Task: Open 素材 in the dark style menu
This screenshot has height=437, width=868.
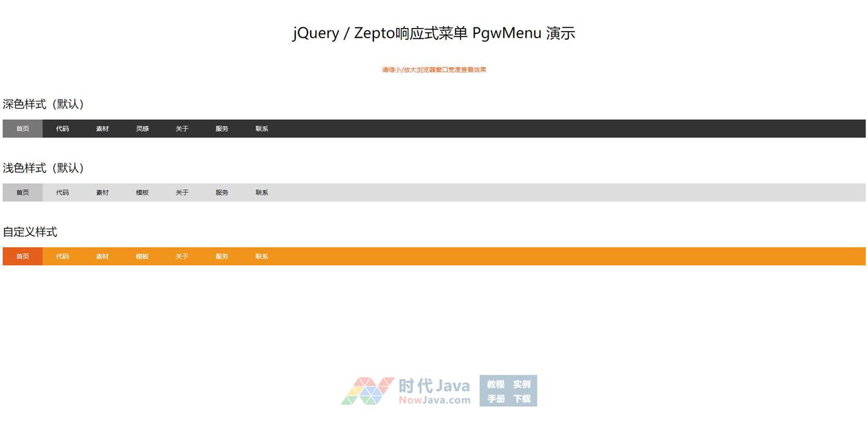Action: tap(102, 128)
